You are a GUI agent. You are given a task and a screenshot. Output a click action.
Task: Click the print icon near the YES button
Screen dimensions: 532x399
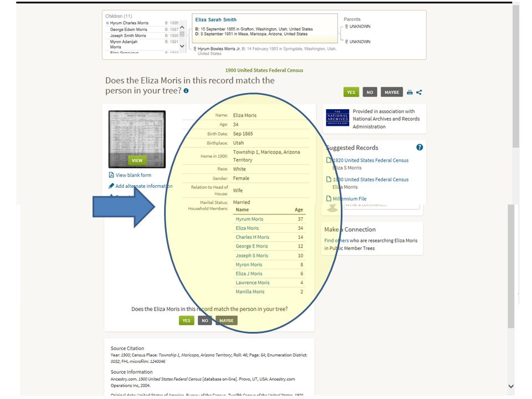coord(410,93)
